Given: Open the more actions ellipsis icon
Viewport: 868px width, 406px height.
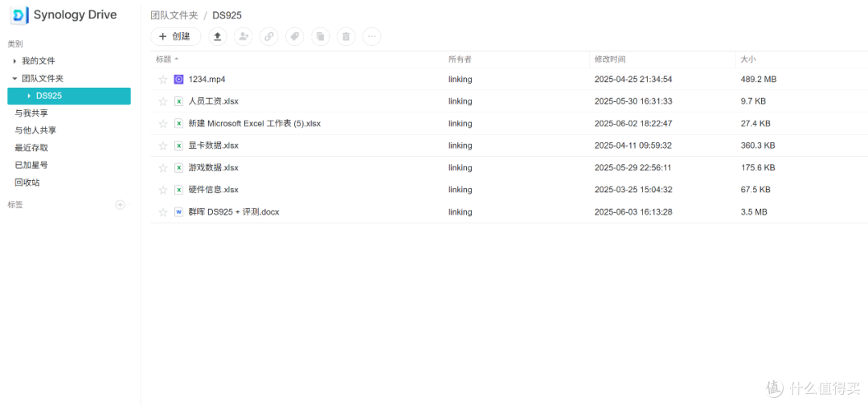Looking at the screenshot, I should pyautogui.click(x=371, y=36).
